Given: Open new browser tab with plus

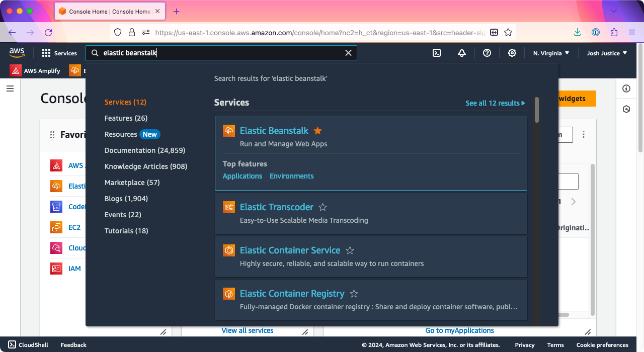Looking at the screenshot, I should point(176,11).
